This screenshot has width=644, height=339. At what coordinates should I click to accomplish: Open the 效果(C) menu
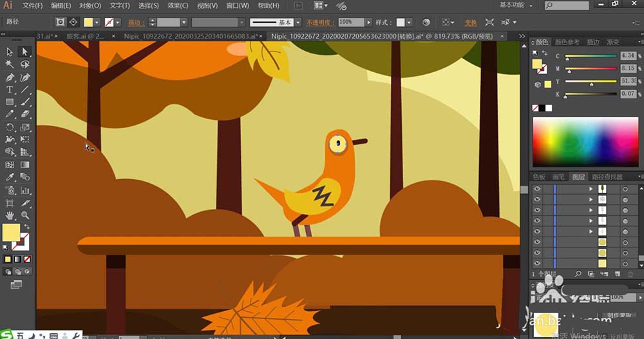tap(178, 6)
